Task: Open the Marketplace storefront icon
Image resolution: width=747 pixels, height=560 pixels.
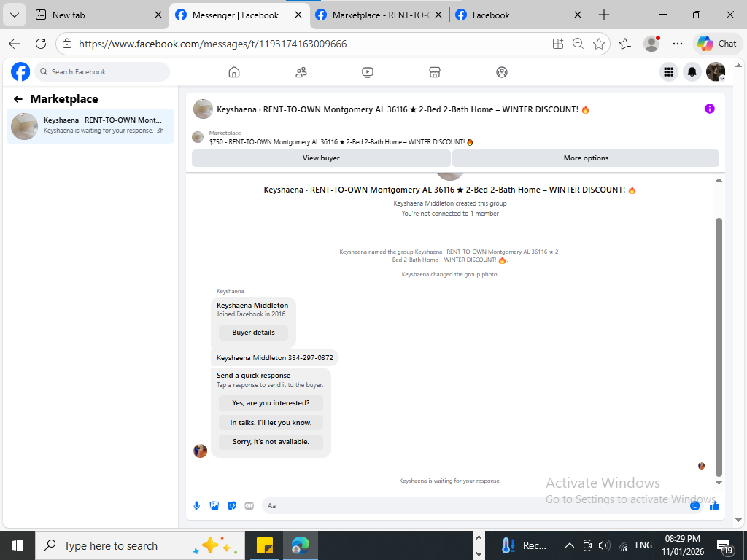Action: point(435,72)
